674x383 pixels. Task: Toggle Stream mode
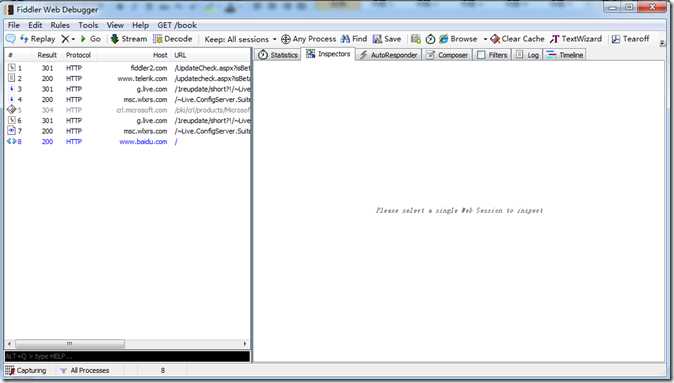(x=129, y=39)
